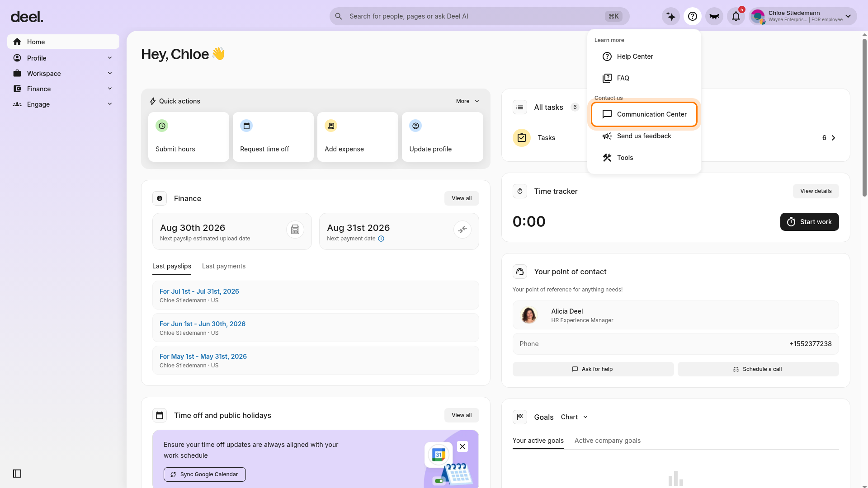Click the search input field
This screenshot has height=488, width=868.
(x=479, y=16)
